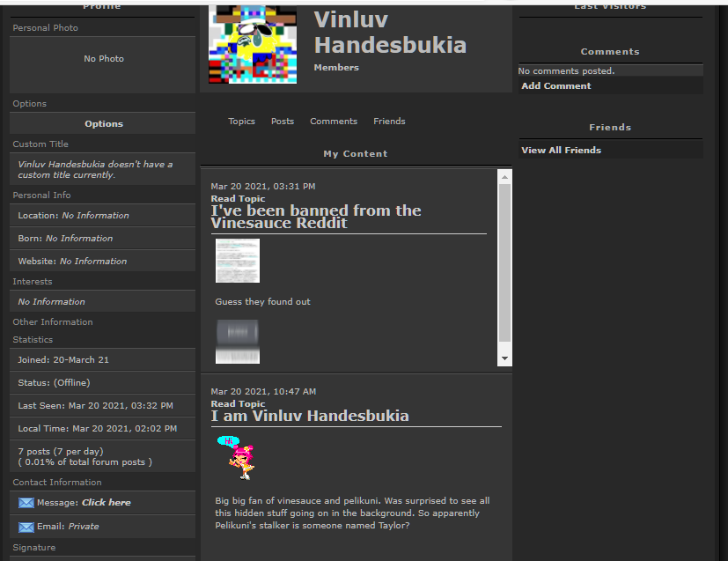Click the post scrollbar thumb

tap(504, 262)
